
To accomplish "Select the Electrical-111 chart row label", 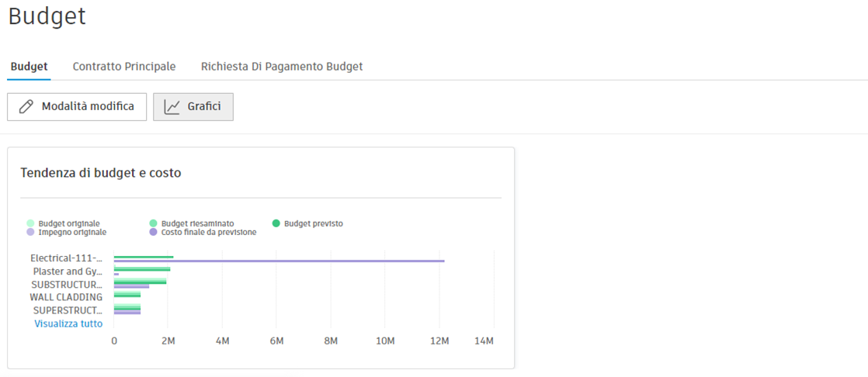I will point(66,258).
